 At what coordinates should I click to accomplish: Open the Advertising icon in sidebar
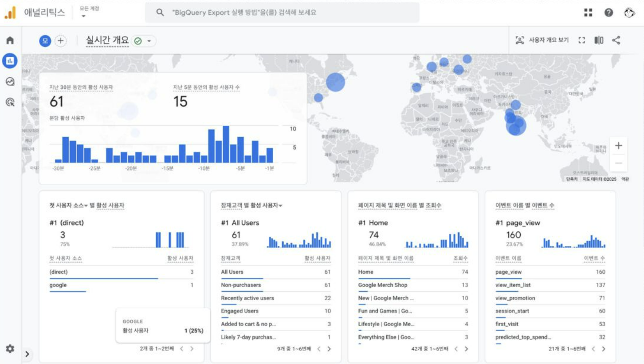pos(10,103)
